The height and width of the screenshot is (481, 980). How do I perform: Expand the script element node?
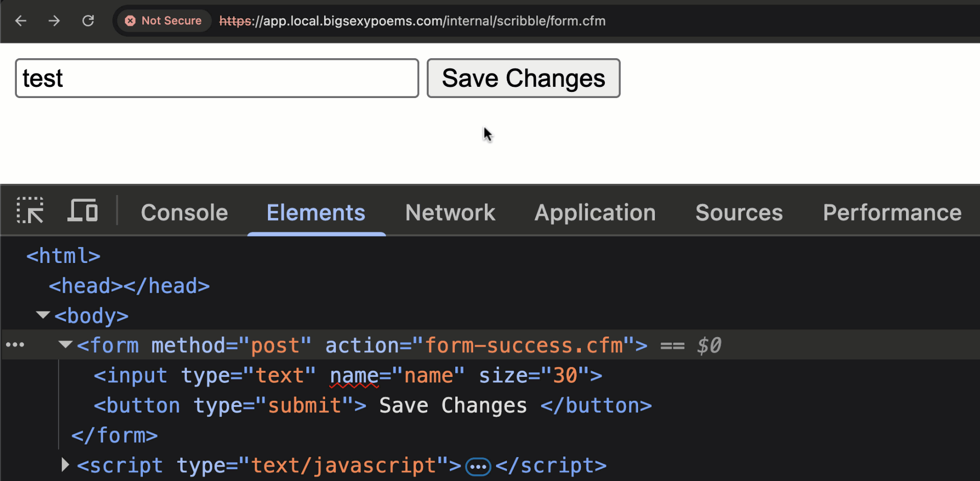[x=65, y=465]
